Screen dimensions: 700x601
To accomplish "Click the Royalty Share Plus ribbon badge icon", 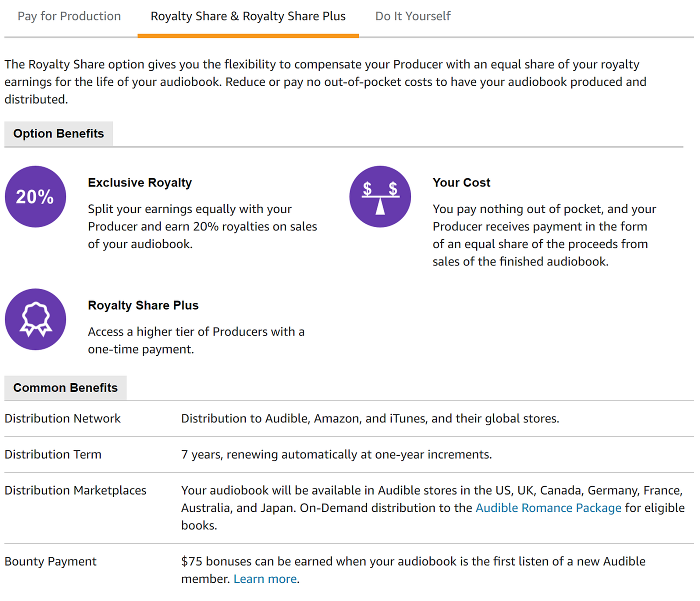I will 35,319.
